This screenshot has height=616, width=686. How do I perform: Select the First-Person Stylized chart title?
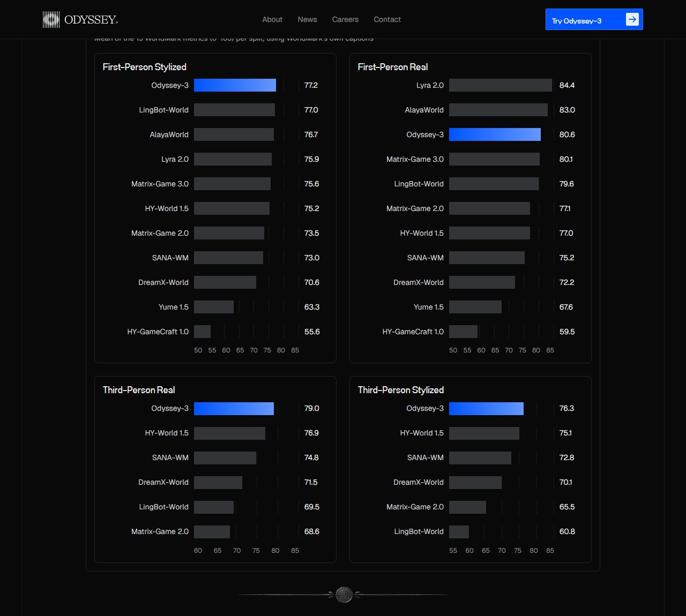click(145, 67)
